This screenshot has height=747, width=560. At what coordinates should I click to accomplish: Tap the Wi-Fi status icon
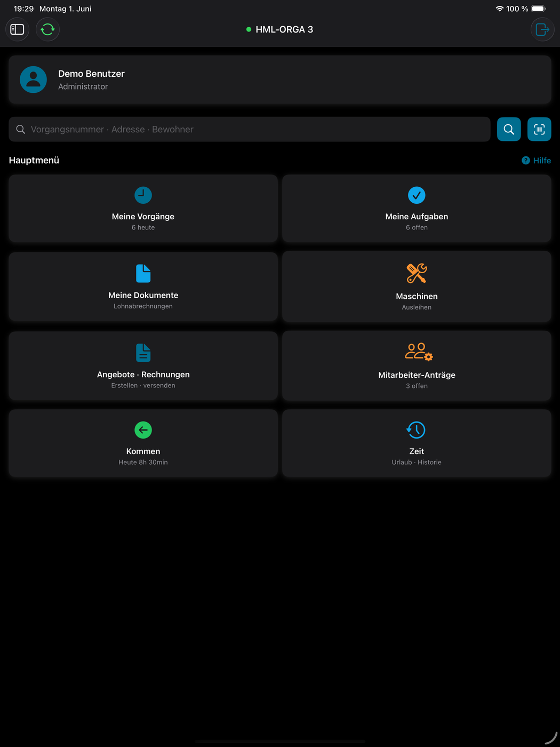tap(500, 9)
